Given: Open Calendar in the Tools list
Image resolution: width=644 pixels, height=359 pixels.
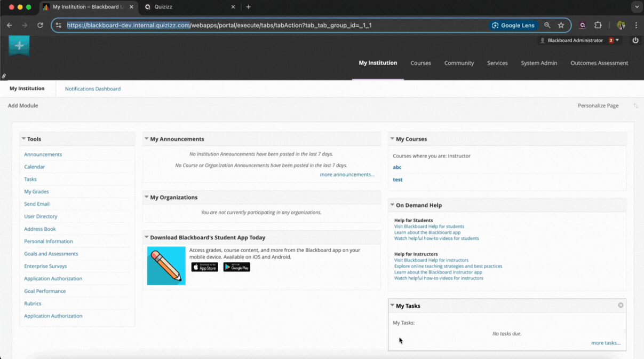Looking at the screenshot, I should pos(34,167).
